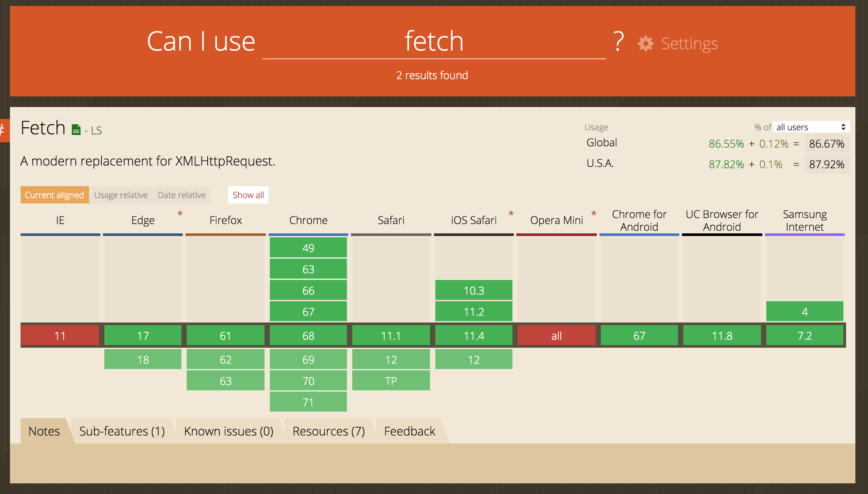This screenshot has width=868, height=494.
Task: Open the Sub-features (1) tab
Action: coord(122,431)
